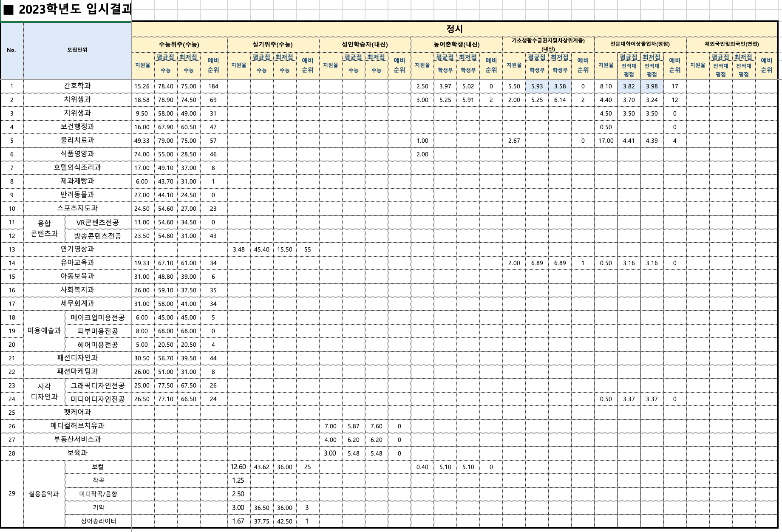Viewport: 782px width, 532px height.
Task: Click the 15.50 minimum in 연기영상과 row
Action: point(284,249)
